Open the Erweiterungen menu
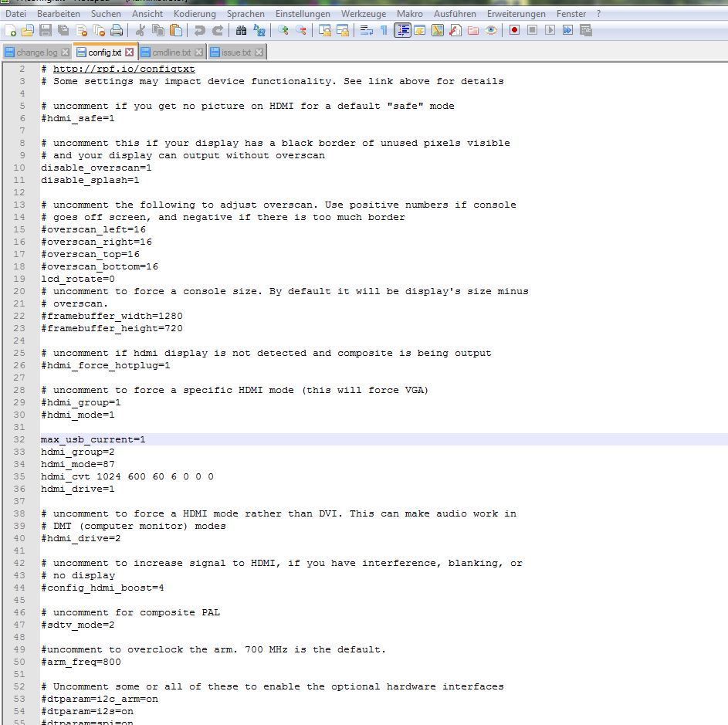The height and width of the screenshot is (725, 728). [516, 14]
